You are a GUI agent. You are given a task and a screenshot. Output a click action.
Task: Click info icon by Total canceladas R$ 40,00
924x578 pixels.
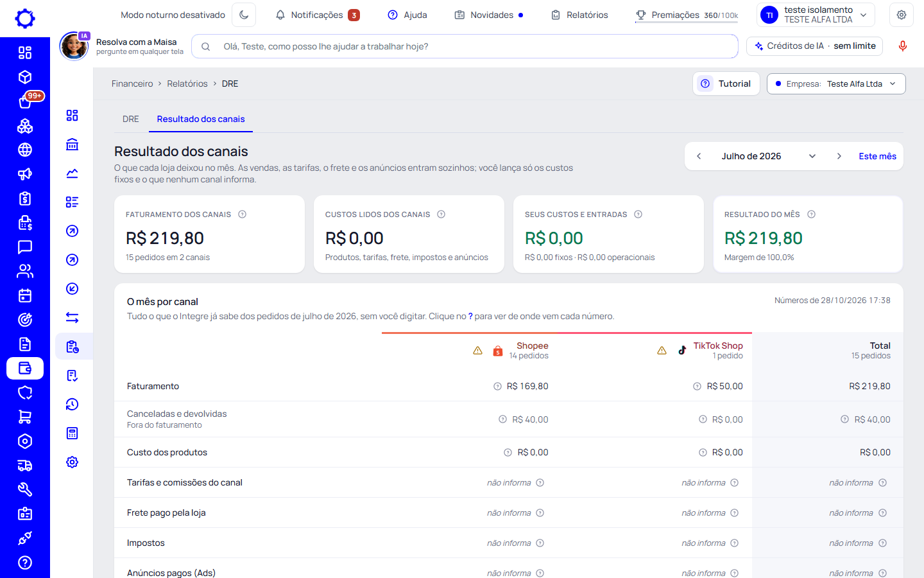tap(845, 419)
